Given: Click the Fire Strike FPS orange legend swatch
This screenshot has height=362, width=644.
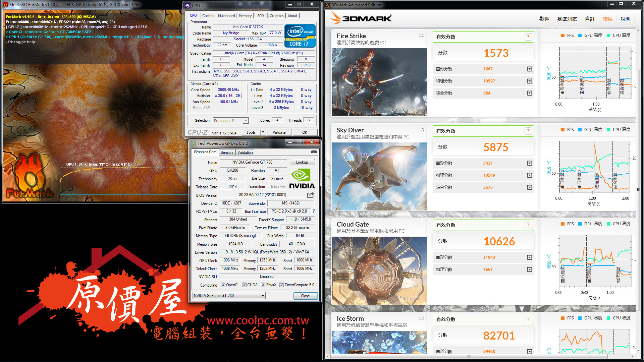Looking at the screenshot, I should click(x=563, y=36).
